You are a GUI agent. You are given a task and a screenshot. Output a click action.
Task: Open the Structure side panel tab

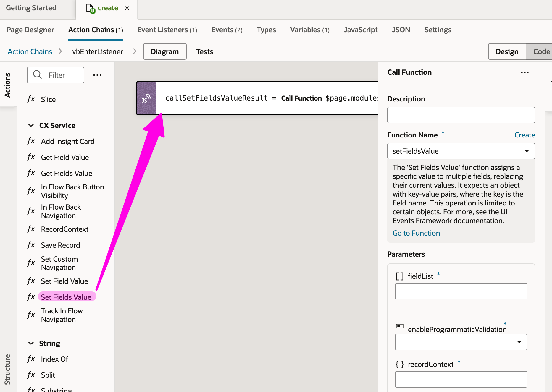[7, 369]
